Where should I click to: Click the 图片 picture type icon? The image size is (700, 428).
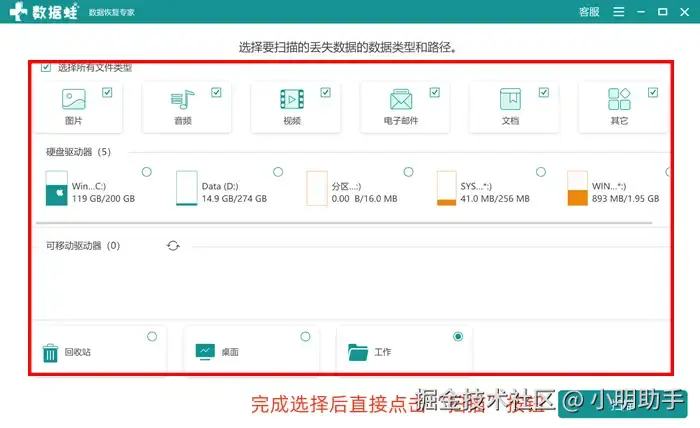tap(74, 99)
